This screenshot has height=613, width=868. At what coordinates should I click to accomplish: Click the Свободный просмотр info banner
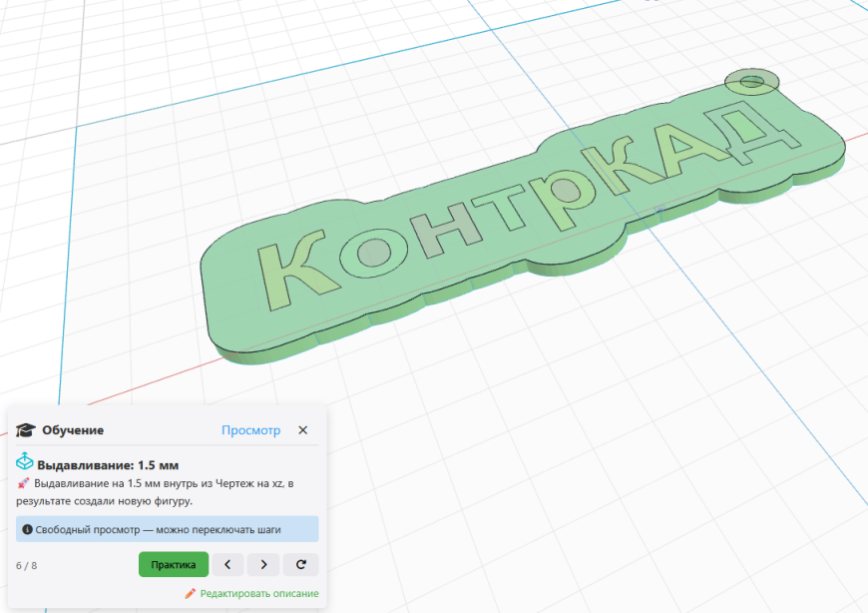click(168, 529)
